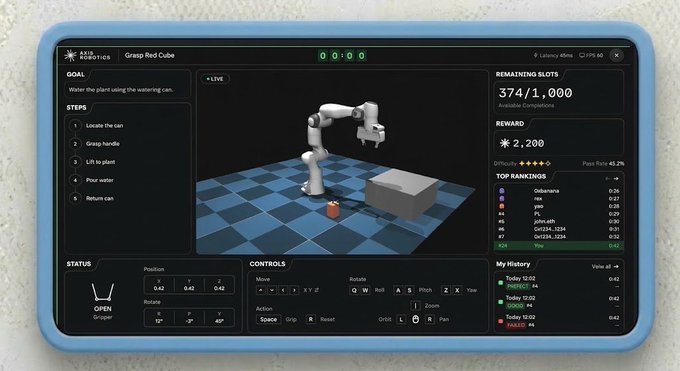Click the Axis Robotics logo

point(87,56)
